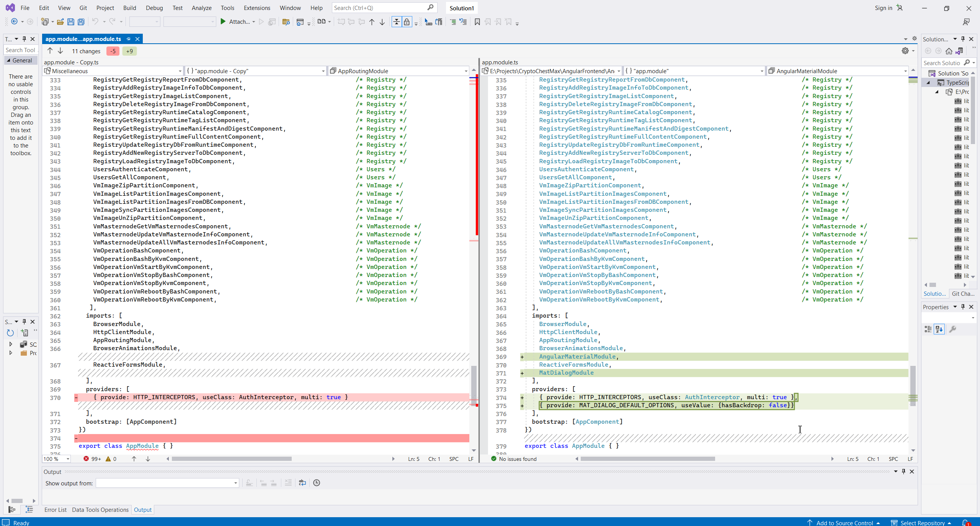This screenshot has height=526, width=980.
Task: Click the bookmark toggle icon in toolbar
Action: 477,22
